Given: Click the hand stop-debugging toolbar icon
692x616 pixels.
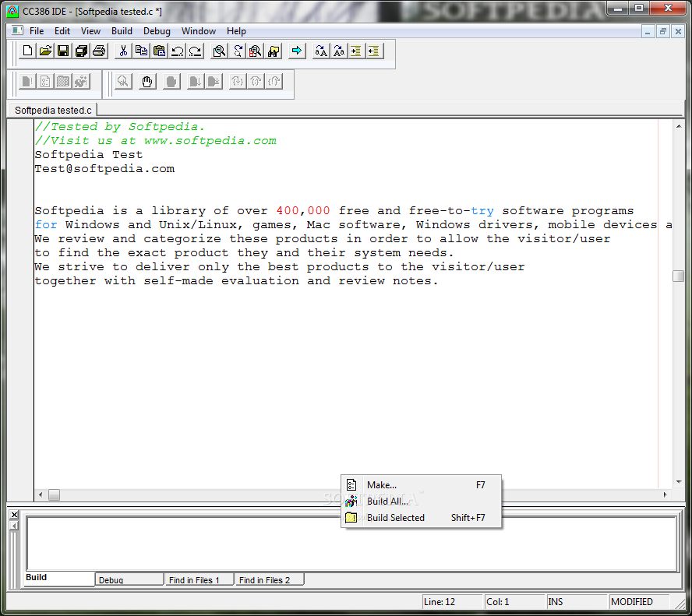Looking at the screenshot, I should [x=147, y=82].
